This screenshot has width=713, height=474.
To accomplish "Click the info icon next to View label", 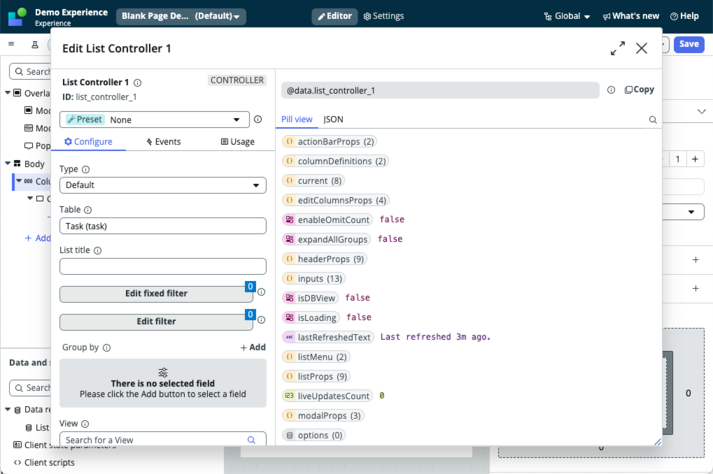I will pos(85,424).
